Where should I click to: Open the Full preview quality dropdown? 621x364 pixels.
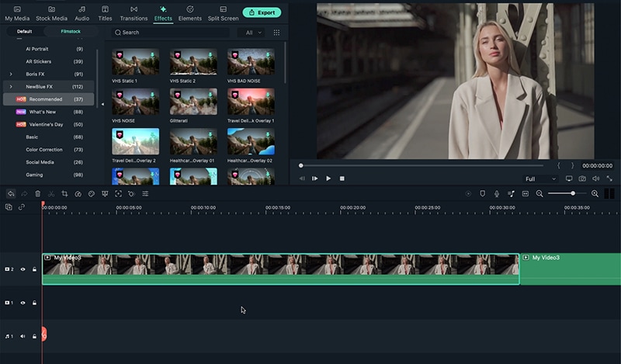540,179
